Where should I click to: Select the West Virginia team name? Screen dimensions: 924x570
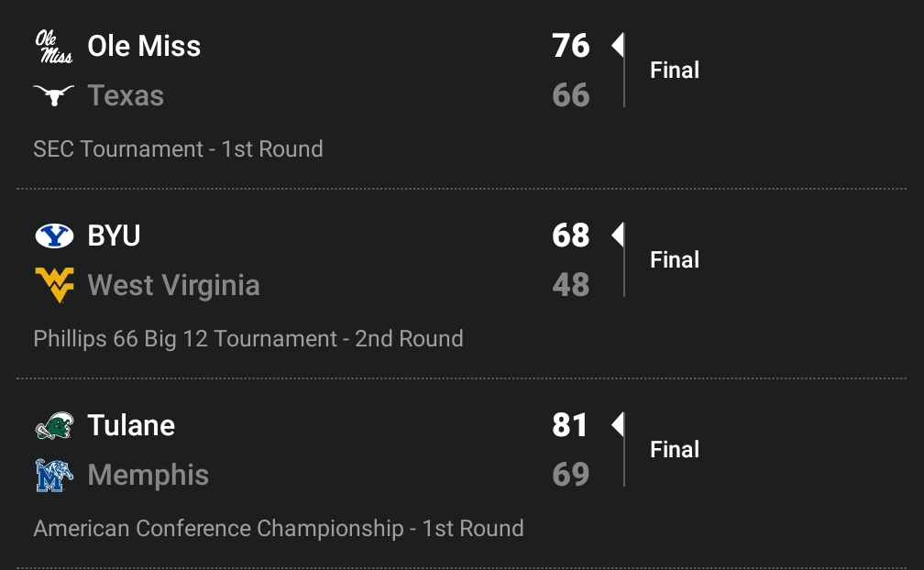[x=173, y=285]
